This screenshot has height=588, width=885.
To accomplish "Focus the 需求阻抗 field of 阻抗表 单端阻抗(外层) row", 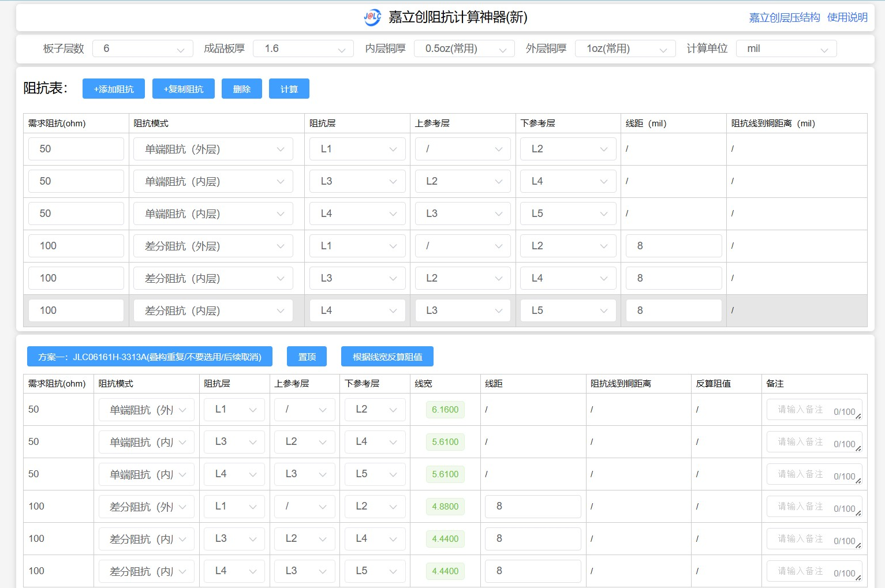I will [x=76, y=149].
